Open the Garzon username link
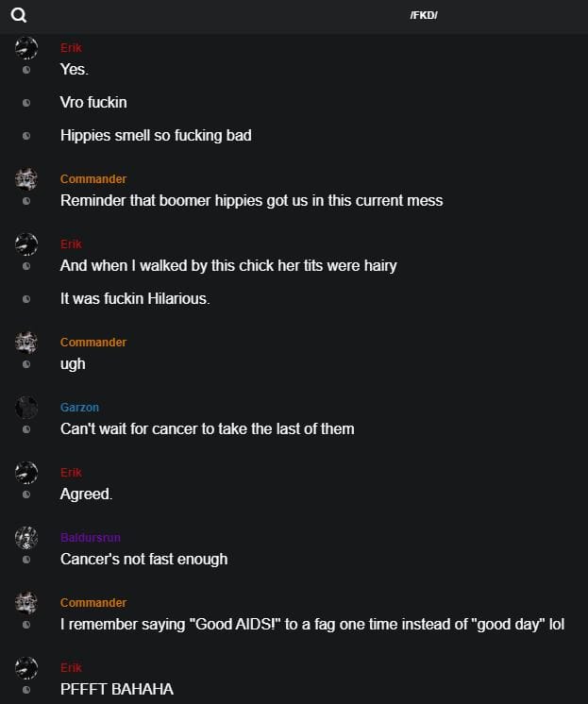588x704 pixels. click(x=79, y=408)
